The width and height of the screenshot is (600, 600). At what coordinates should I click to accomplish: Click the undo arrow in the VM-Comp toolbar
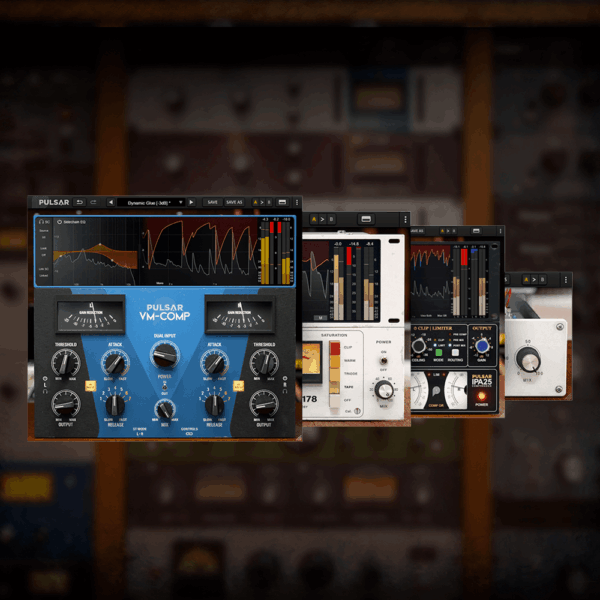tap(80, 202)
